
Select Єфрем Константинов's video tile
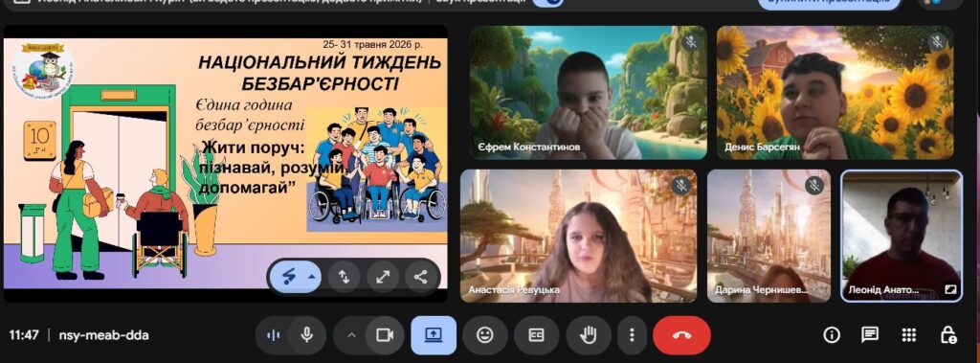click(x=589, y=93)
